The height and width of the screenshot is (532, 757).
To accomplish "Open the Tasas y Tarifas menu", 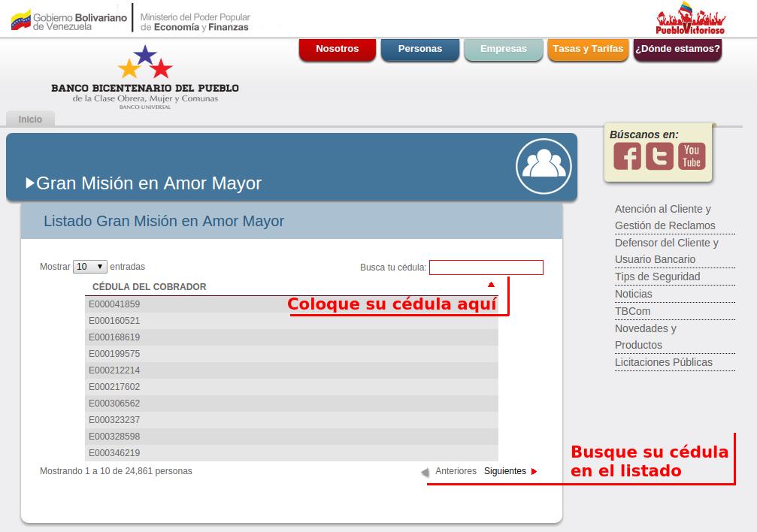I will [588, 50].
